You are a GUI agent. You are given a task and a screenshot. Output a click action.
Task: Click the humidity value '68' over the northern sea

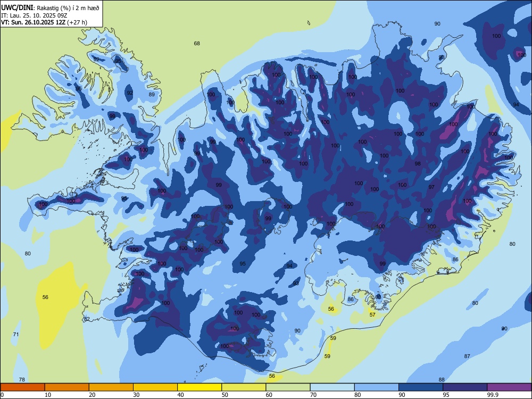tap(197, 44)
